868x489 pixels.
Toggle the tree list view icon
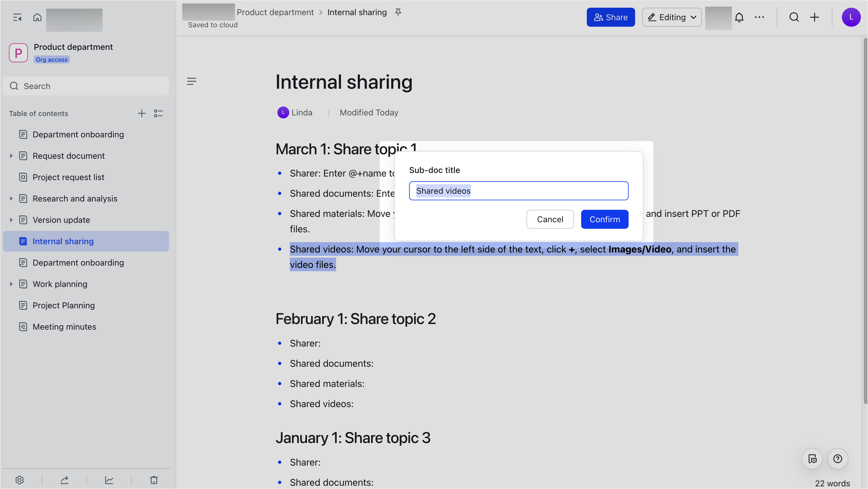pyautogui.click(x=158, y=113)
